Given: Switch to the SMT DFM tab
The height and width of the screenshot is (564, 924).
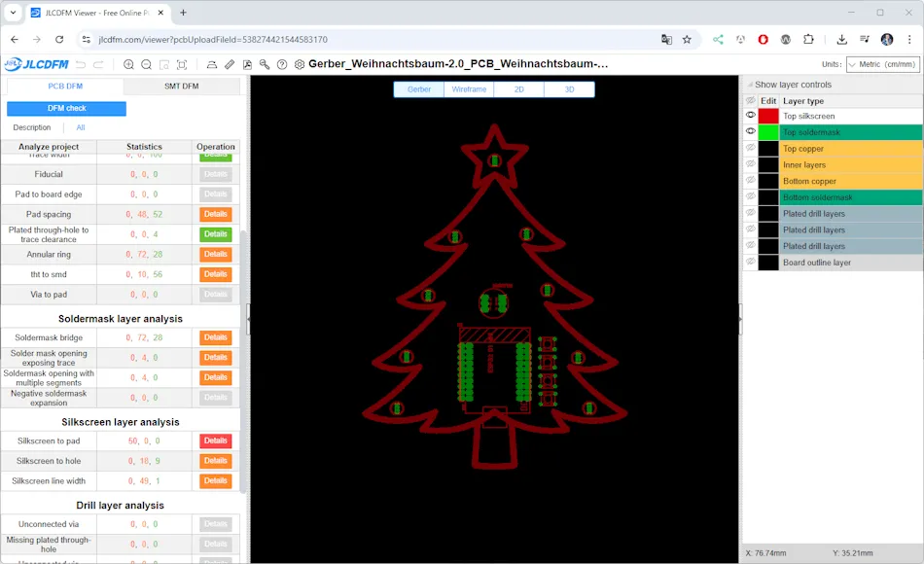Looking at the screenshot, I should point(182,87).
